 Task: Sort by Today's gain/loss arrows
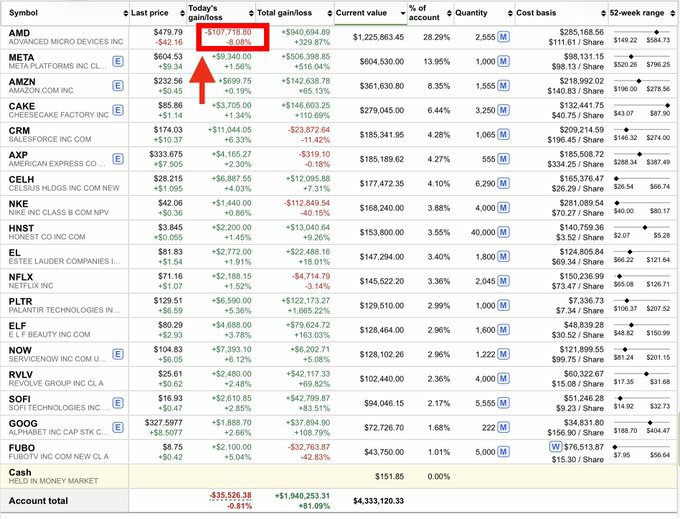[251, 13]
